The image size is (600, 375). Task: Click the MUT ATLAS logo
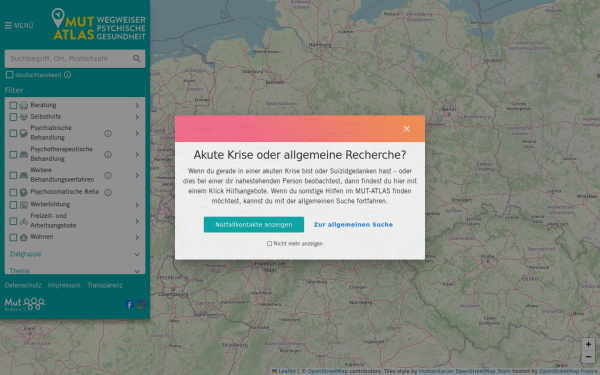tap(99, 24)
